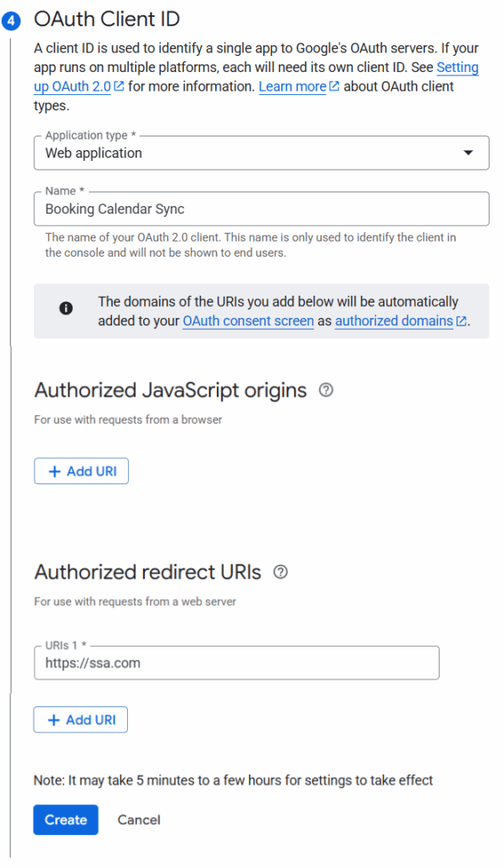Click Create to save the OAuth client
Viewport: 504px width, 868px height.
65,820
